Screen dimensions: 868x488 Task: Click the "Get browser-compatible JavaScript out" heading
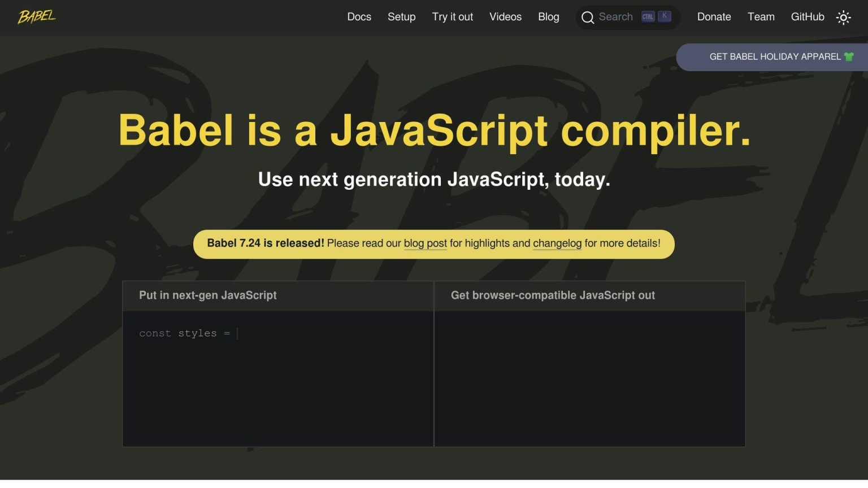pos(553,295)
